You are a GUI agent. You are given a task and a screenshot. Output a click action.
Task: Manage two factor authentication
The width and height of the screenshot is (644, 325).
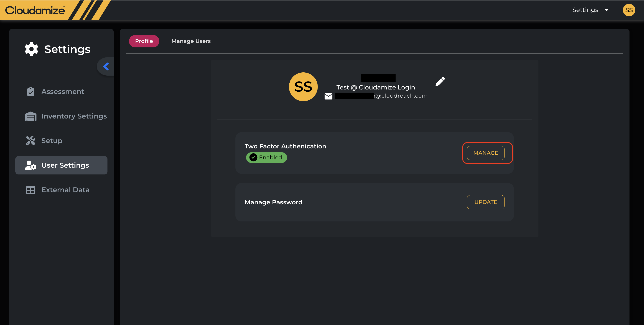click(x=486, y=153)
